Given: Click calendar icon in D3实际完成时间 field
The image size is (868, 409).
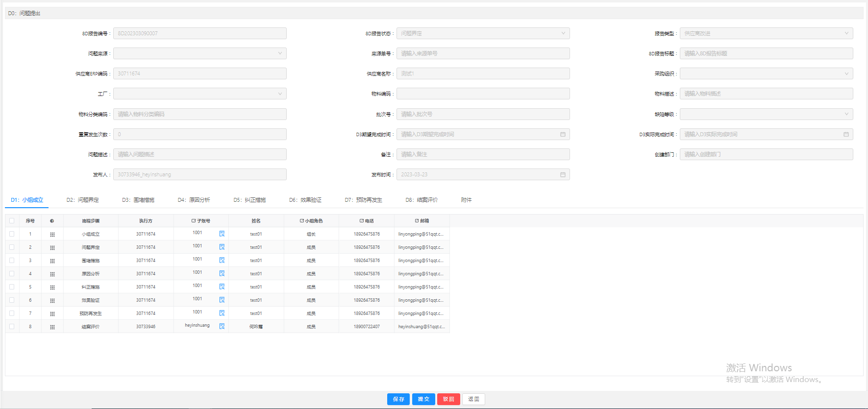Looking at the screenshot, I should 846,134.
